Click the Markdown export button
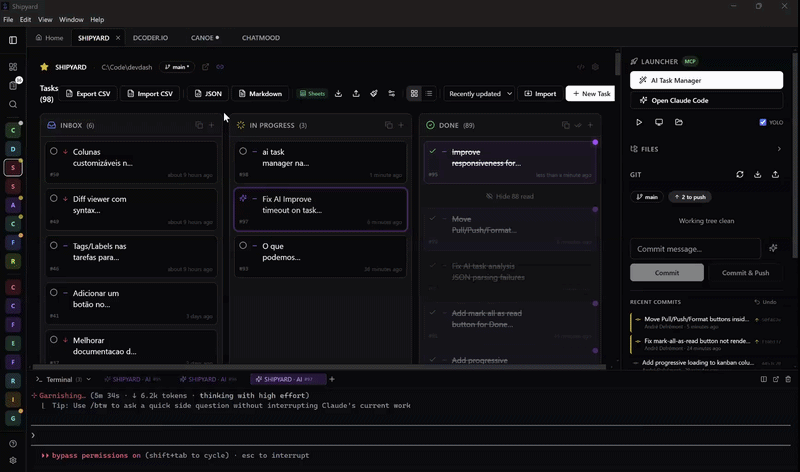This screenshot has width=800, height=472. click(260, 93)
